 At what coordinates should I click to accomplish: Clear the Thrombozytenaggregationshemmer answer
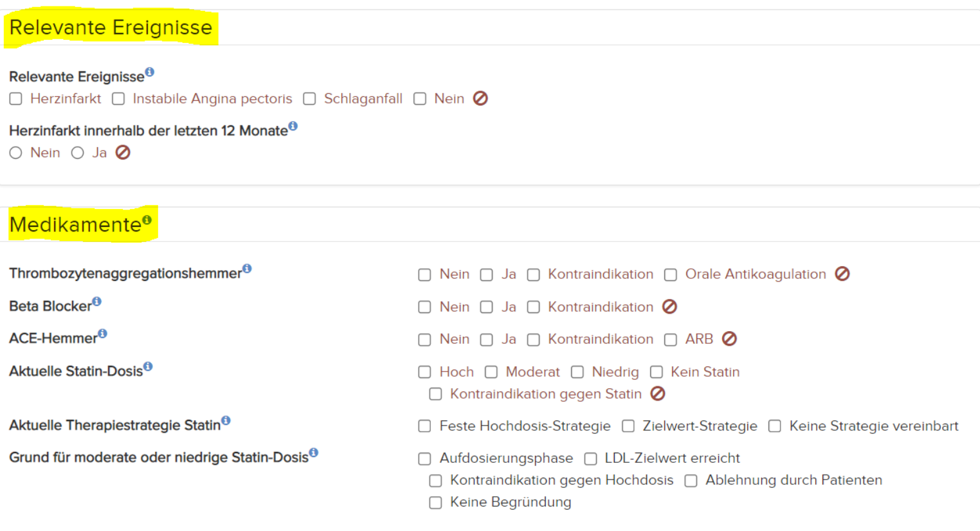coord(843,274)
